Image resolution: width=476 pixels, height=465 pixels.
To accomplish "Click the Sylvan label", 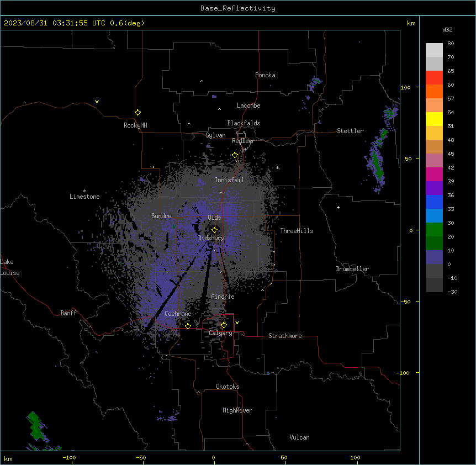I will click(x=215, y=135).
